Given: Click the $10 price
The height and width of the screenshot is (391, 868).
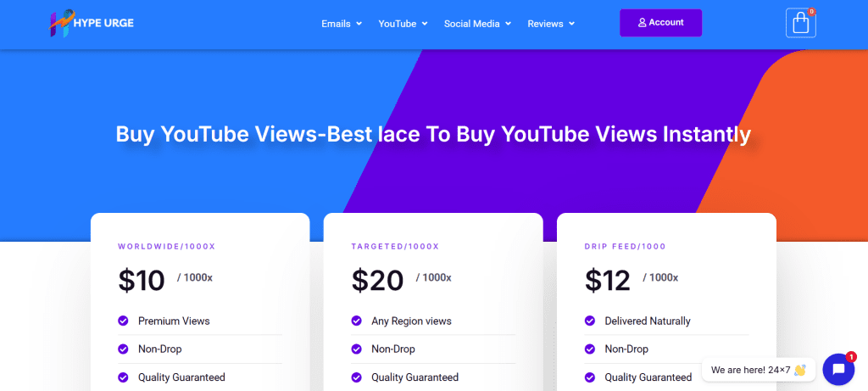Looking at the screenshot, I should [x=142, y=280].
